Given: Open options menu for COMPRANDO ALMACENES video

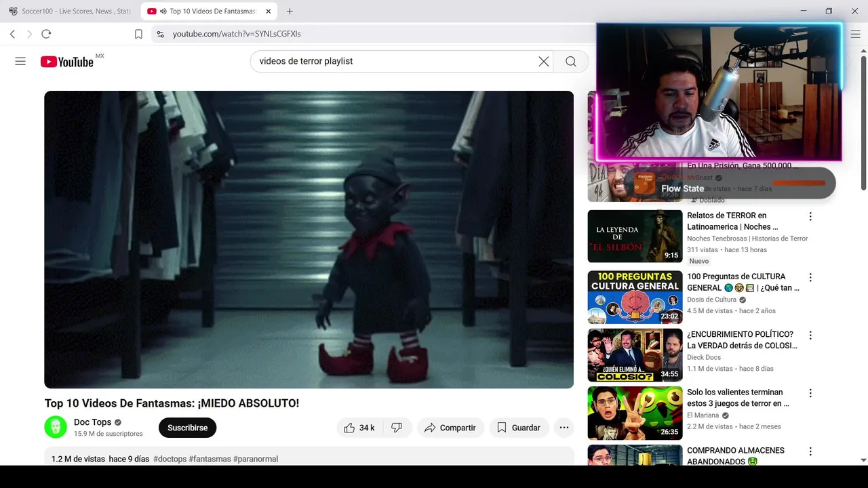Looking at the screenshot, I should tap(810, 451).
